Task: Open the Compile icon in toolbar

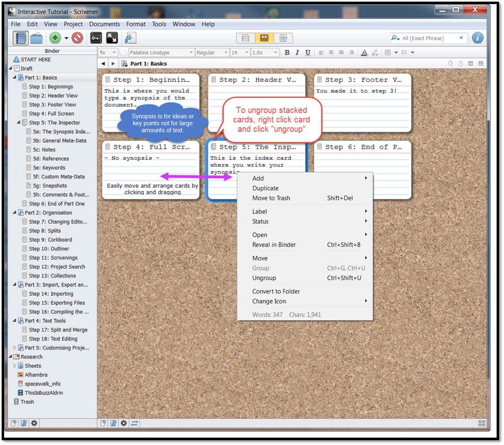Action: 130,38
